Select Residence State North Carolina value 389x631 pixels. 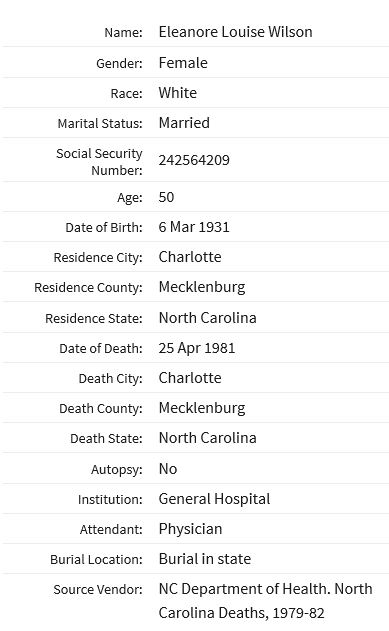(x=208, y=318)
